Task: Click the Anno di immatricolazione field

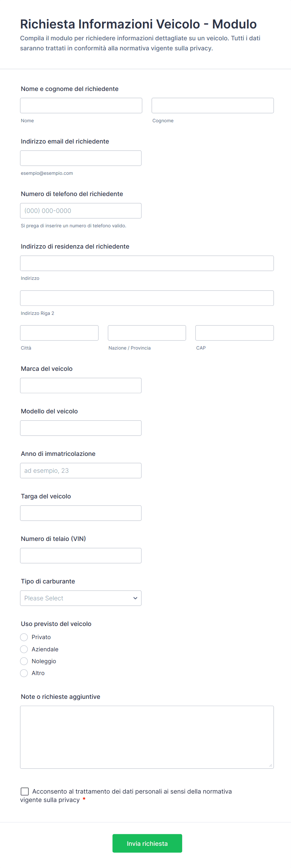Action: coord(81,470)
